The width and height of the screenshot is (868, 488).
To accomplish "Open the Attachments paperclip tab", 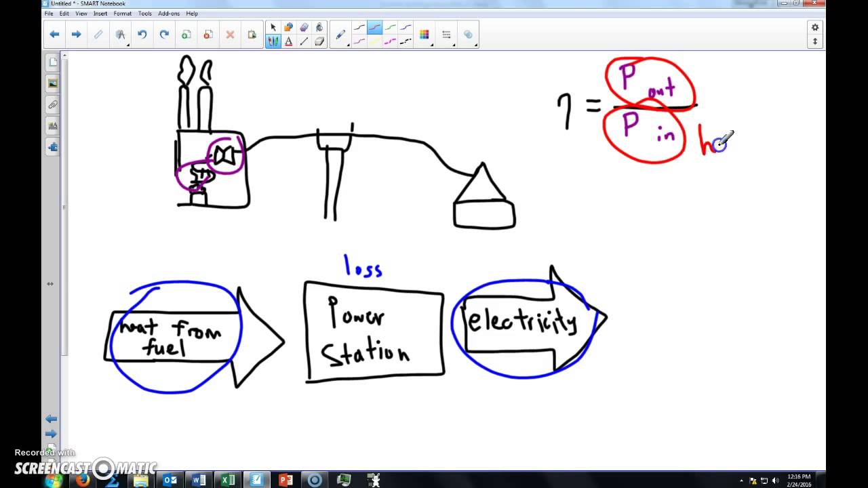I will tap(53, 104).
